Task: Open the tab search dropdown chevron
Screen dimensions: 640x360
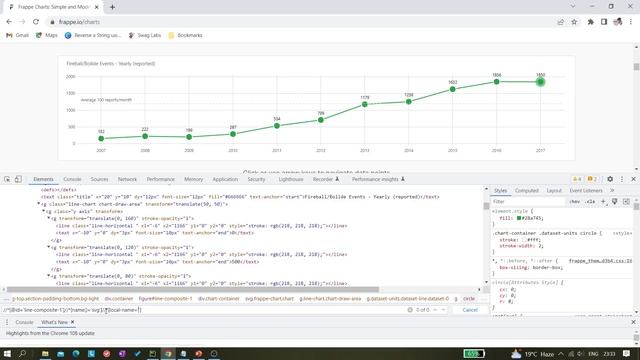Action: click(573, 7)
